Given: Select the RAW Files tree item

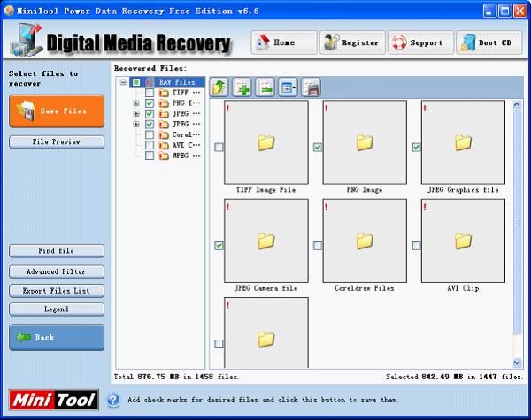Looking at the screenshot, I should coord(177,82).
